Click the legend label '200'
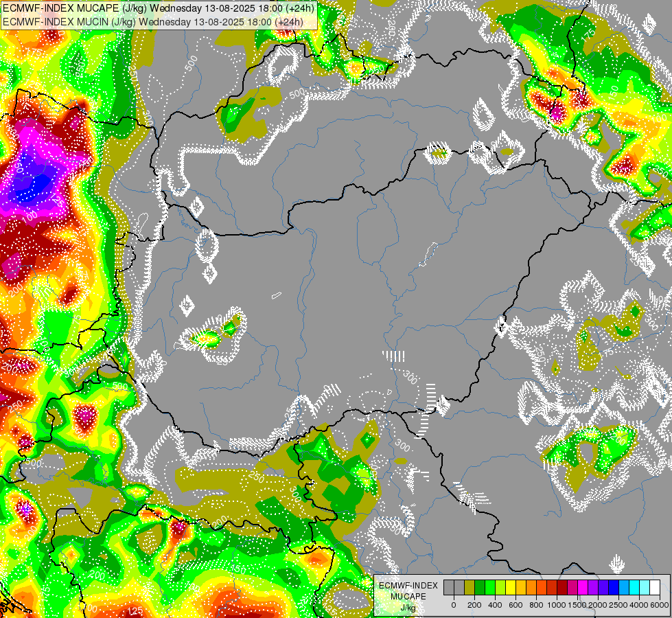Viewport: 672px width, 618px height. [x=474, y=605]
